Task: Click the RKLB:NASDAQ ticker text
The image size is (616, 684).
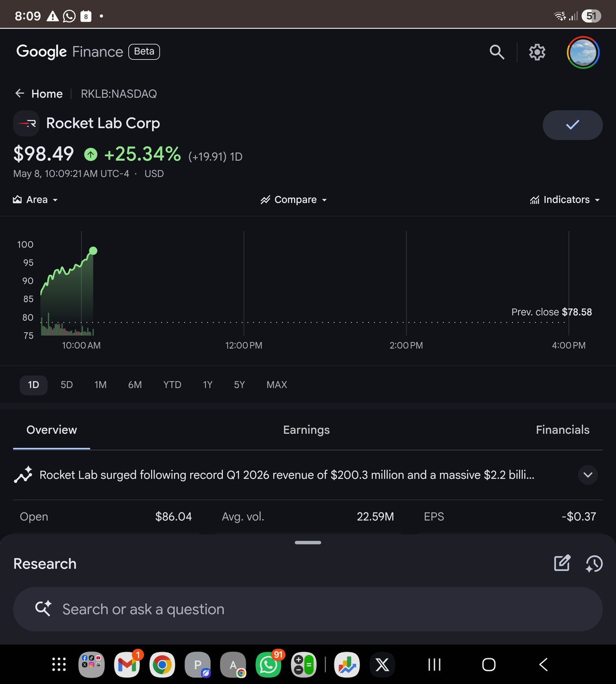Action: coord(119,93)
